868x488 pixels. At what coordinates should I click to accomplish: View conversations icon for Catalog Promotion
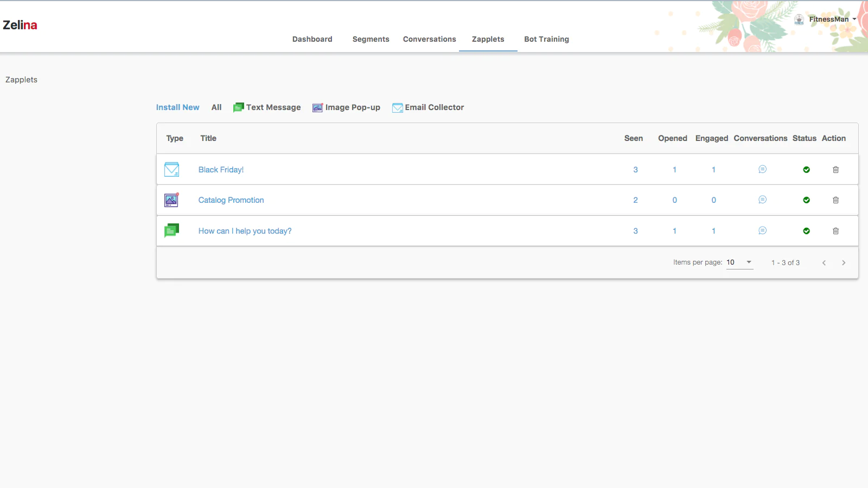click(762, 200)
